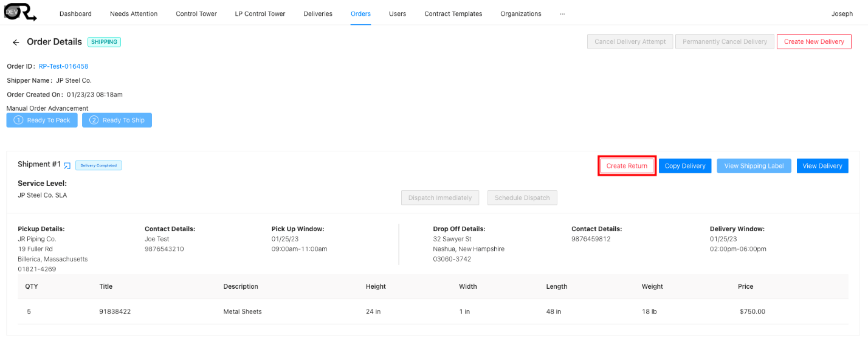Click the Ready To Pack step button
This screenshot has height=338, width=868.
coord(42,120)
